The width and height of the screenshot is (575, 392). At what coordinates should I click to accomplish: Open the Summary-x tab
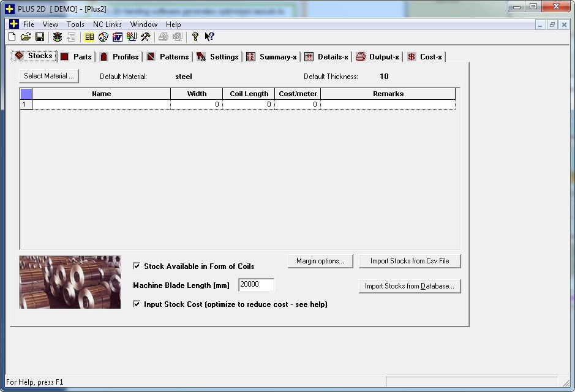pos(272,56)
